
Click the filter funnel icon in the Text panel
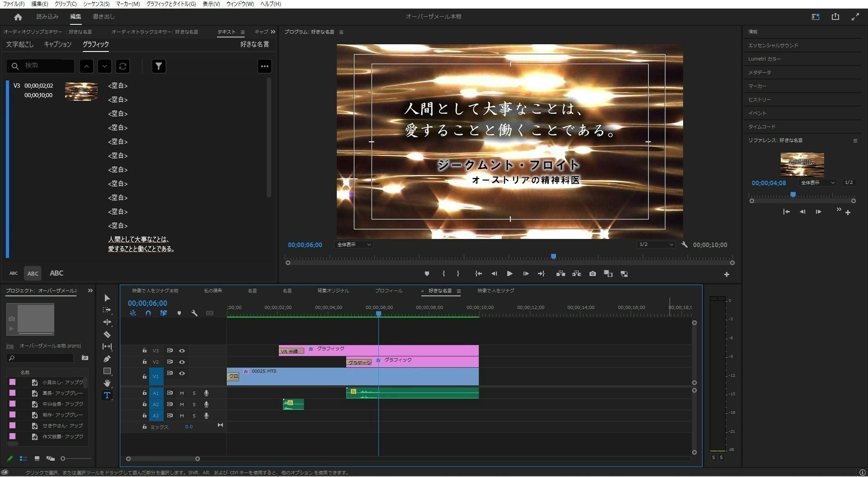tap(158, 66)
